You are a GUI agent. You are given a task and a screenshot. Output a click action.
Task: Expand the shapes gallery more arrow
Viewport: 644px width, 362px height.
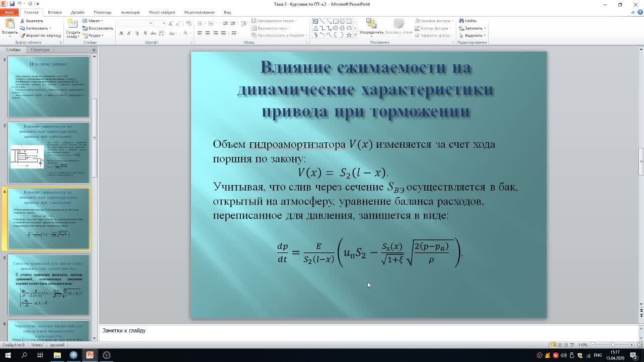pos(355,35)
